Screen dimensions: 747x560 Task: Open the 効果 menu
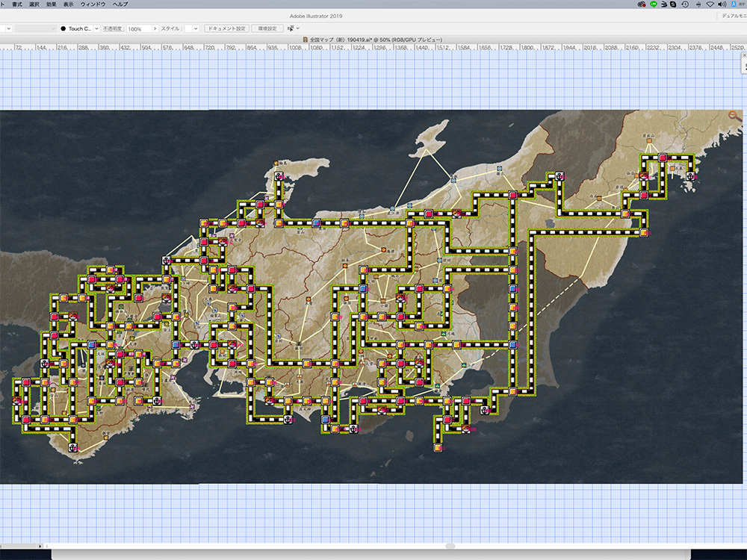click(x=51, y=4)
